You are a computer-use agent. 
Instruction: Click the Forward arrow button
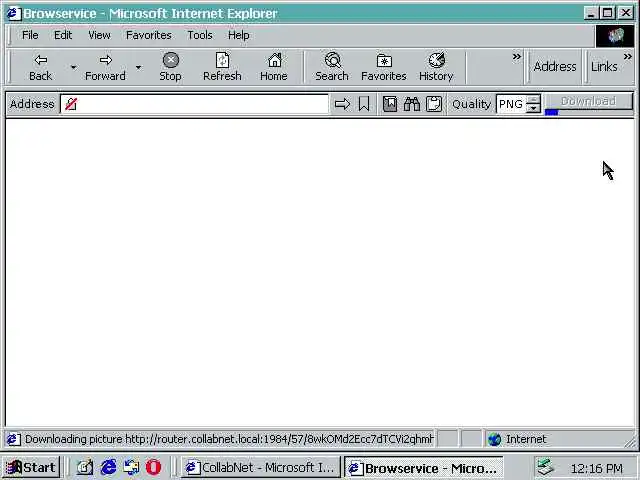point(105,67)
